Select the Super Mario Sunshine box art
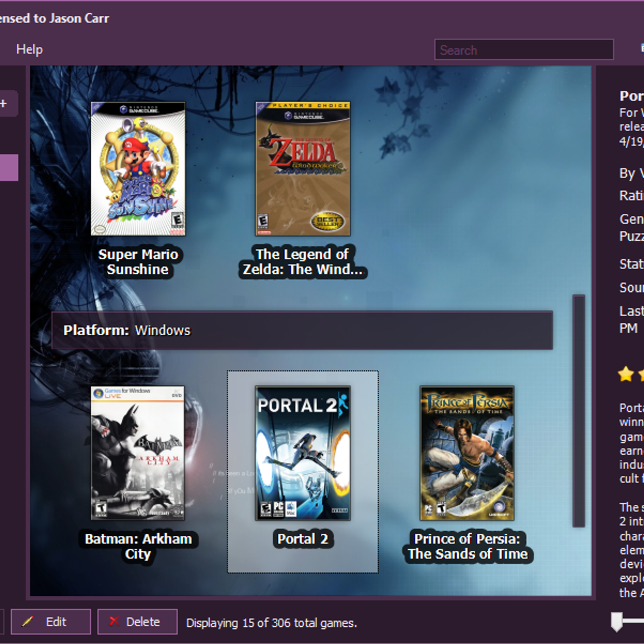Screen dimensions: 644x644 (x=138, y=169)
